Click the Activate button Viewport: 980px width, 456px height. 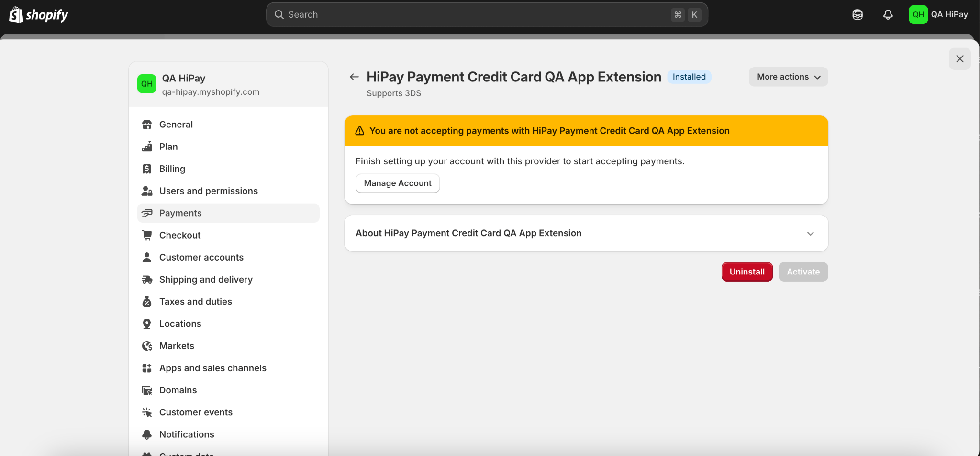(x=803, y=272)
